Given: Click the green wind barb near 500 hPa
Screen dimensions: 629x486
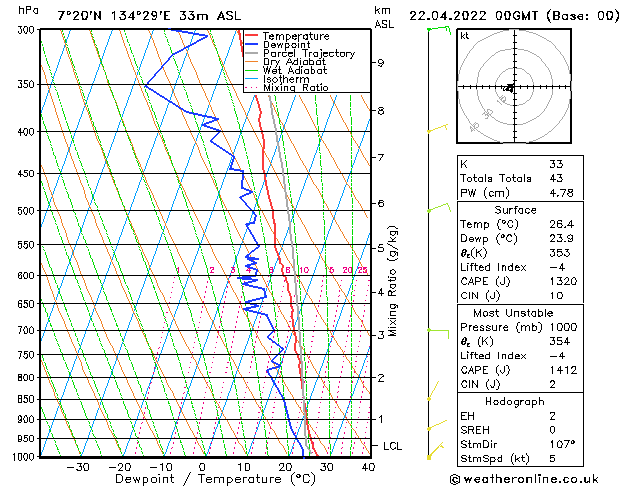Looking at the screenshot, I should [439, 207].
